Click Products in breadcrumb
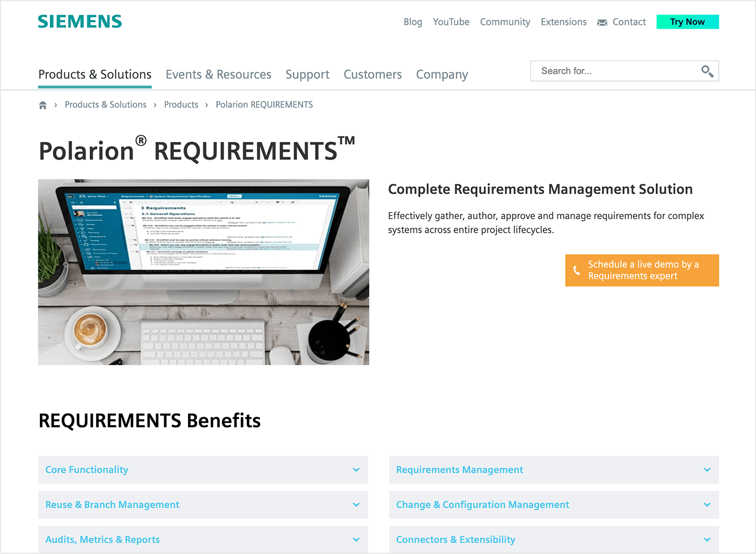This screenshot has height=554, width=756. pos(181,105)
